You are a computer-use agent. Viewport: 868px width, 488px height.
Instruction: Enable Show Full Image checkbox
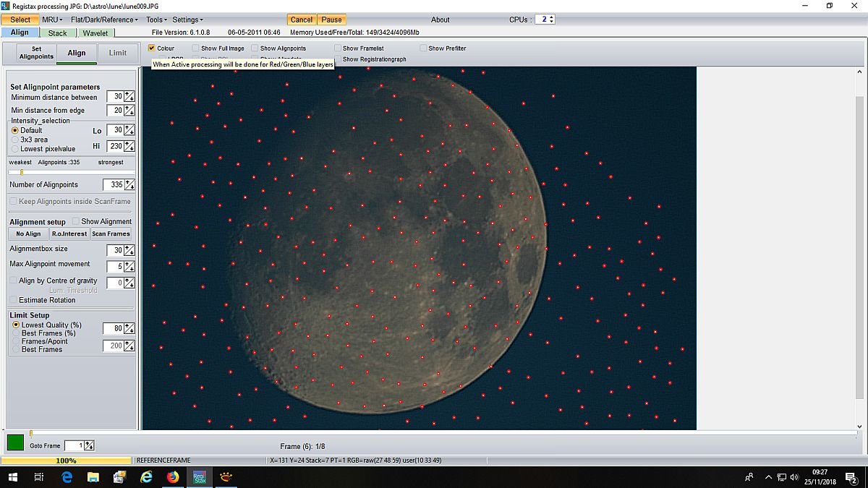click(195, 48)
